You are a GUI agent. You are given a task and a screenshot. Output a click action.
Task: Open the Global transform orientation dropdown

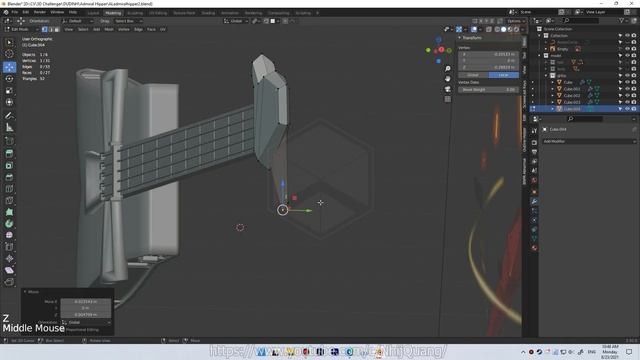click(x=236, y=21)
